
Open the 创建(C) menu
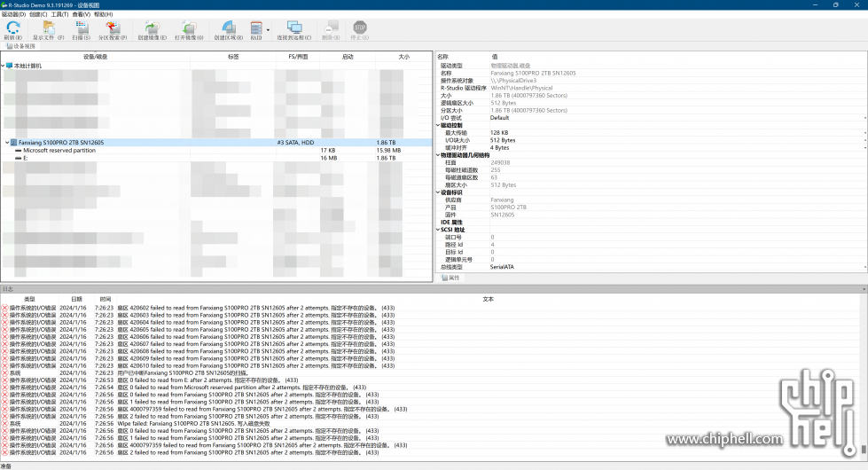pyautogui.click(x=38, y=14)
